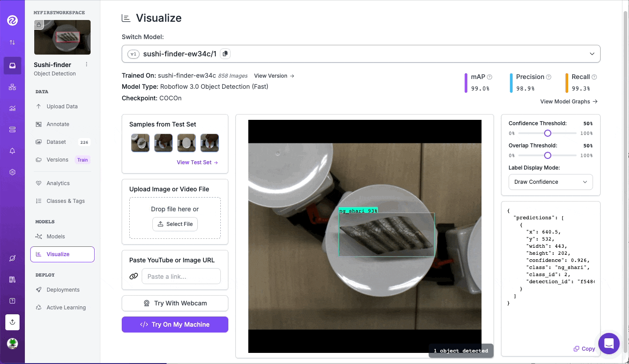Open the View Test Set link
The image size is (629, 364).
[197, 162]
